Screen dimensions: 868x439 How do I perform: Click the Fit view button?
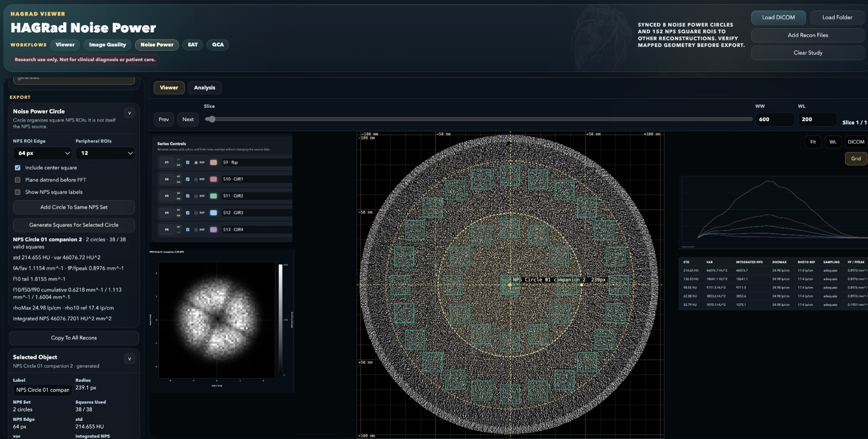(813, 142)
